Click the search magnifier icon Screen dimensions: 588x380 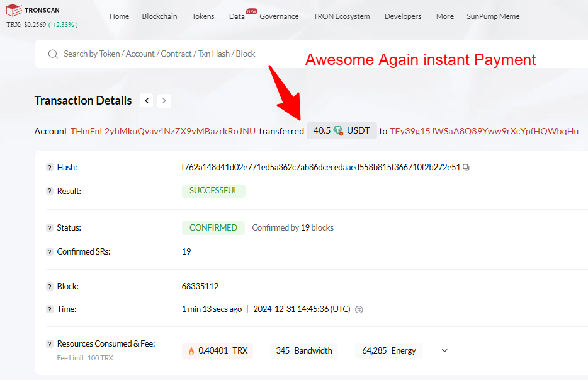[x=53, y=54]
